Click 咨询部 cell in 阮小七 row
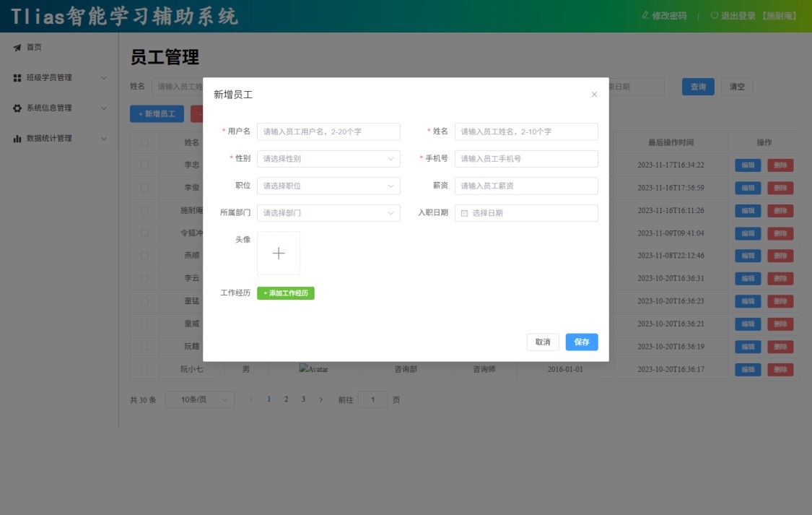The image size is (812, 515). pyautogui.click(x=406, y=369)
